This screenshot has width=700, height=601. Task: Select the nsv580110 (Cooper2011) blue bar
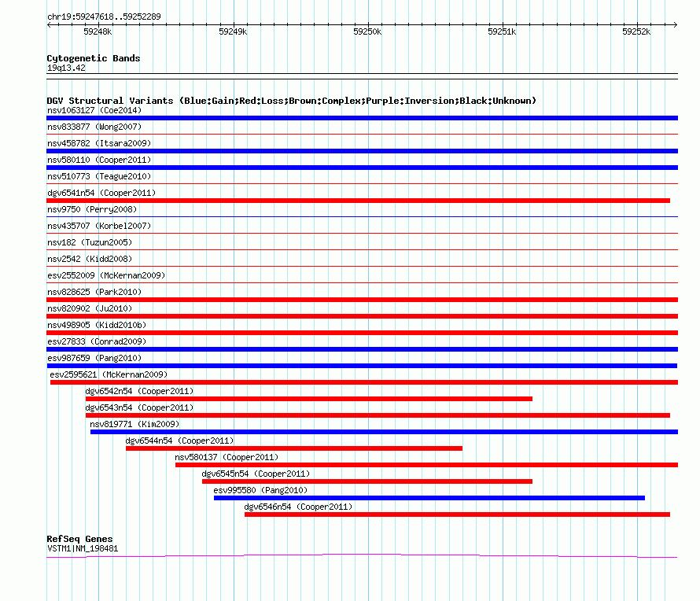pyautogui.click(x=362, y=168)
